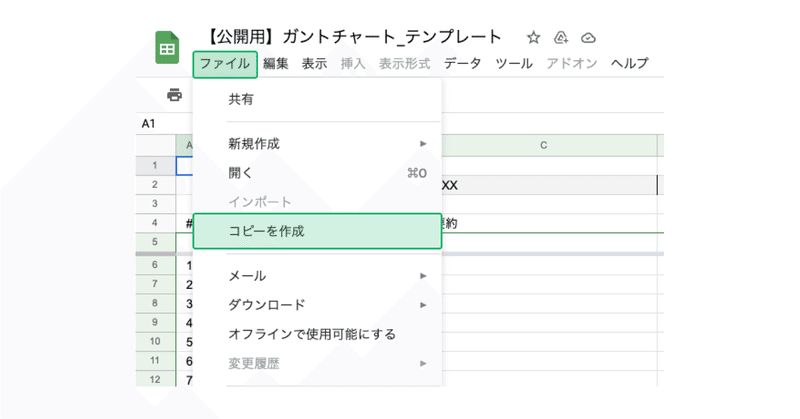Click the print toolbar icon
The height and width of the screenshot is (419, 800).
click(174, 94)
